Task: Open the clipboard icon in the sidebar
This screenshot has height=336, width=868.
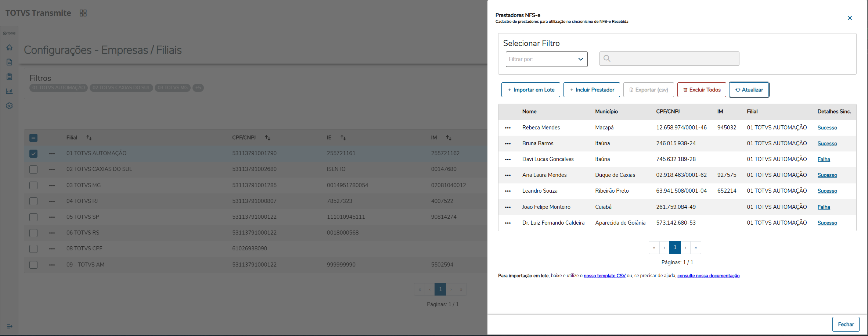Action: [x=10, y=76]
